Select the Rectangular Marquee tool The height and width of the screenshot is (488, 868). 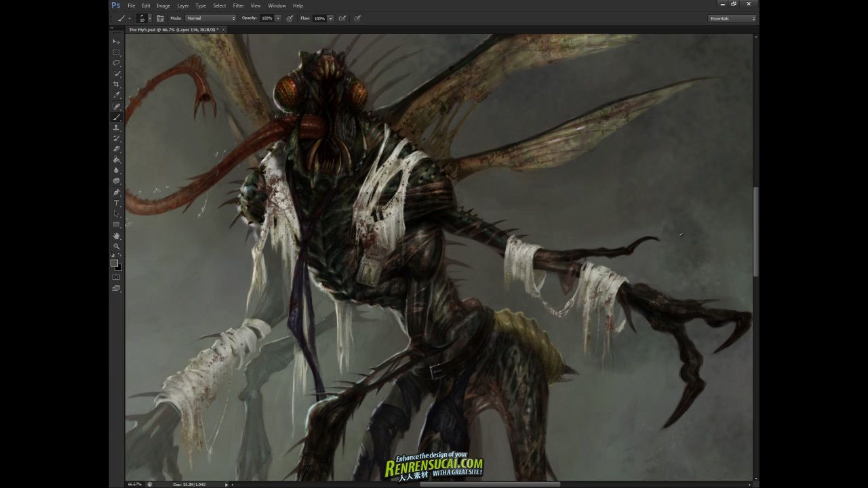117,52
